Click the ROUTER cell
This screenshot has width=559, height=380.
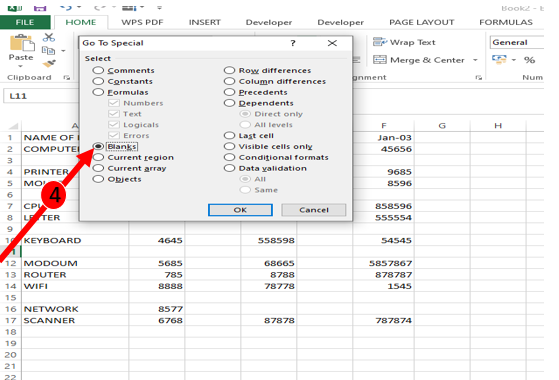pyautogui.click(x=75, y=274)
